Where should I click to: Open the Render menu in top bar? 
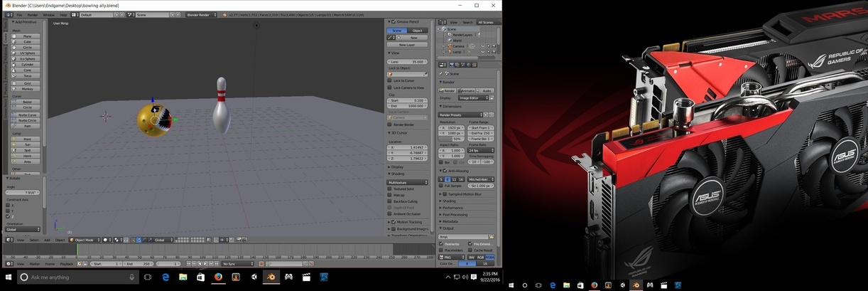[33, 14]
